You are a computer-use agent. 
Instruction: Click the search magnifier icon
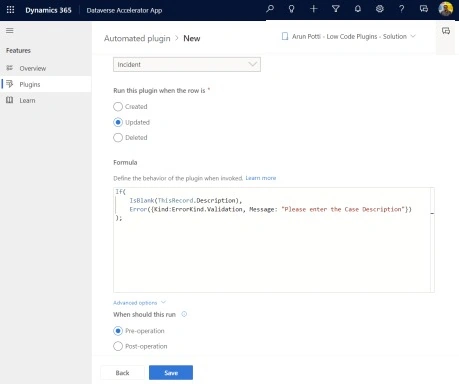tap(270, 9)
